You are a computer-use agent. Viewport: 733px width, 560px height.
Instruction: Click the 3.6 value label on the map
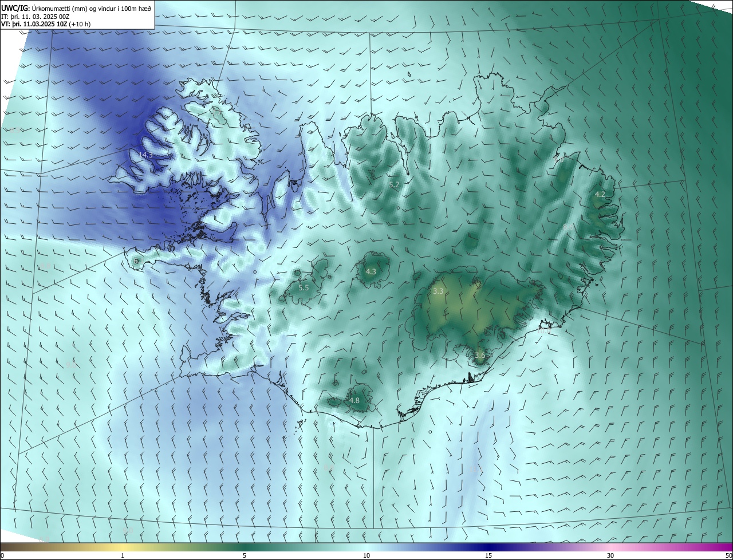click(x=480, y=356)
